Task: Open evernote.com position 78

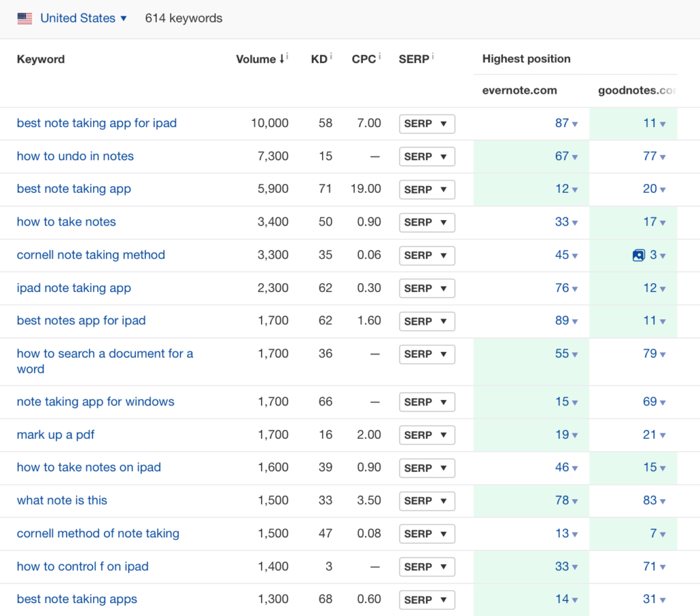Action: tap(566, 500)
